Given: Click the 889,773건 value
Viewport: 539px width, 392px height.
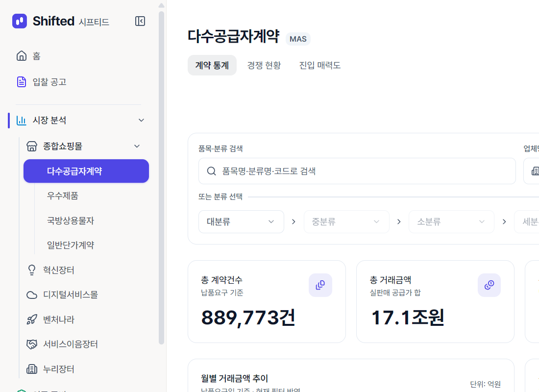Looking at the screenshot, I should [x=248, y=318].
